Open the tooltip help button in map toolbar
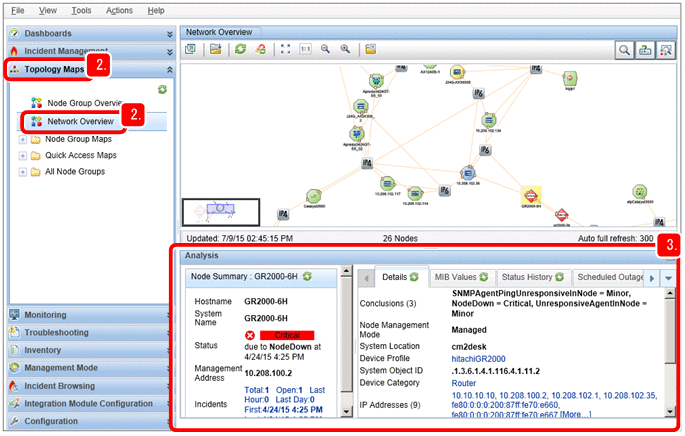 pos(645,50)
